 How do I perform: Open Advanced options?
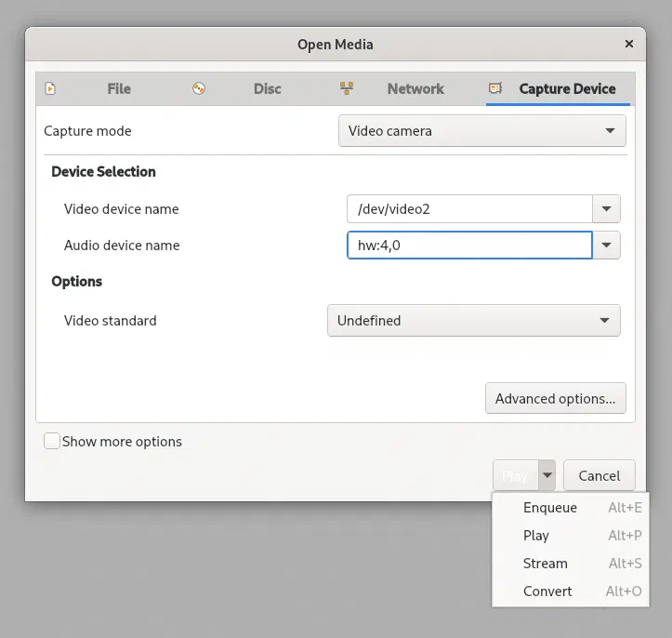tap(556, 398)
